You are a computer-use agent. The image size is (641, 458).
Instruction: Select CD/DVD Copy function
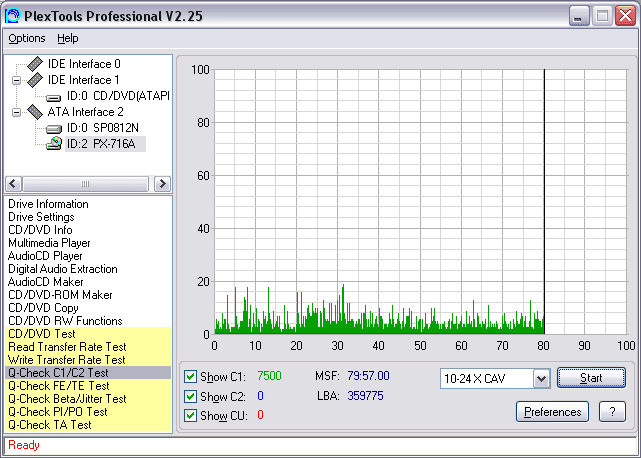click(x=43, y=308)
